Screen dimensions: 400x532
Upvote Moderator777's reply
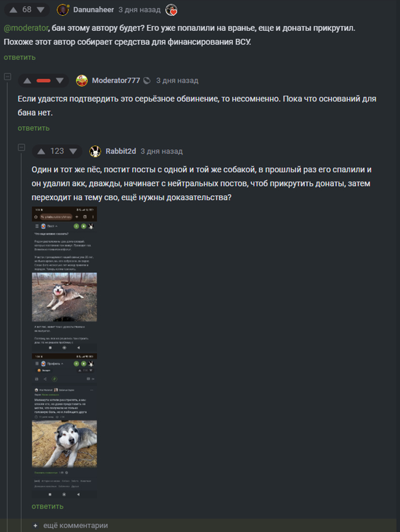tap(27, 80)
